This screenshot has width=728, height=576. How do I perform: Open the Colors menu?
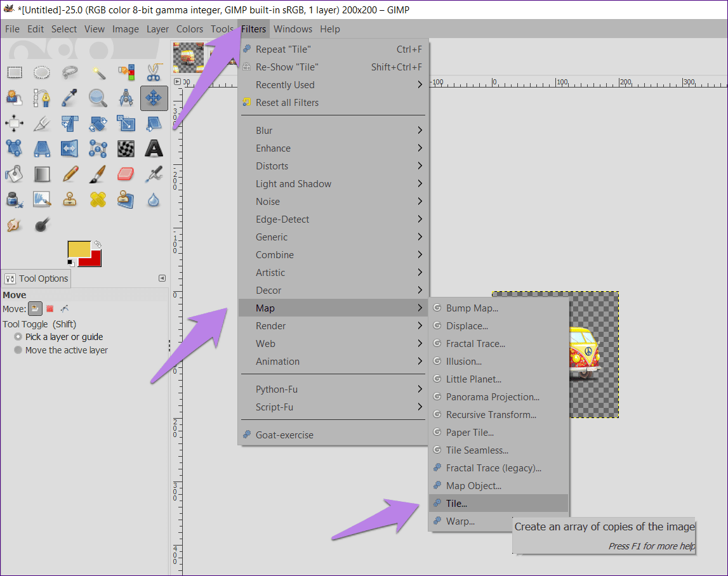click(x=189, y=29)
